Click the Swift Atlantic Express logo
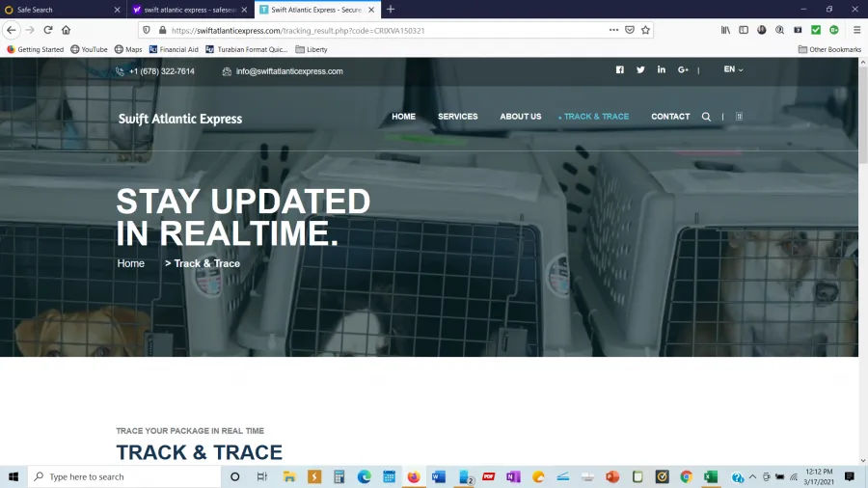 180,119
